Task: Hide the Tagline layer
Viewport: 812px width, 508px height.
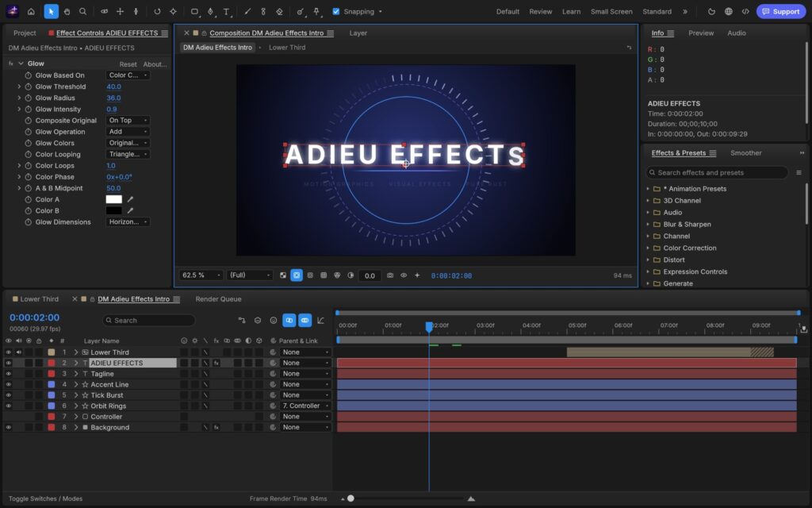Action: click(8, 374)
